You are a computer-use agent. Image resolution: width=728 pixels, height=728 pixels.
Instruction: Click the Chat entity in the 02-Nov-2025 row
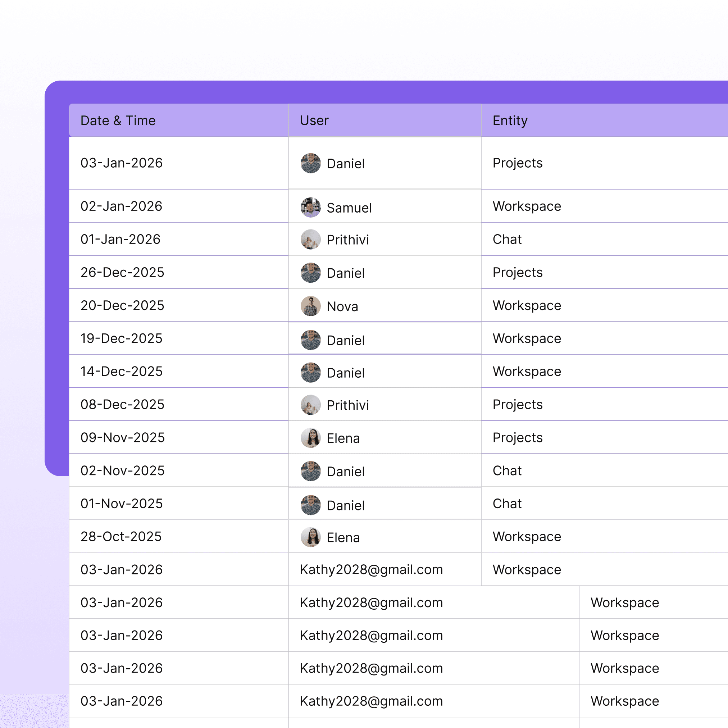507,470
